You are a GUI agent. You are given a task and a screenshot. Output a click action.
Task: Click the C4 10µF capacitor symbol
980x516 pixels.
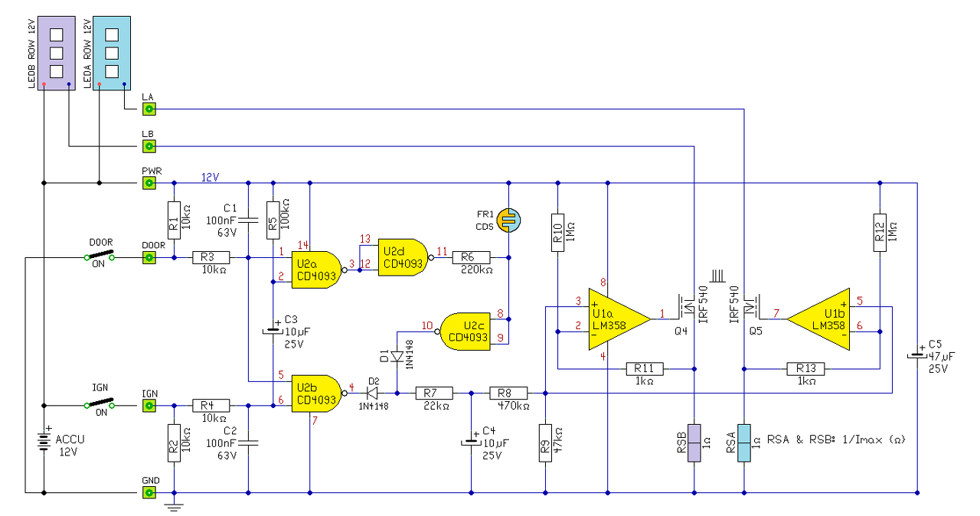471,442
